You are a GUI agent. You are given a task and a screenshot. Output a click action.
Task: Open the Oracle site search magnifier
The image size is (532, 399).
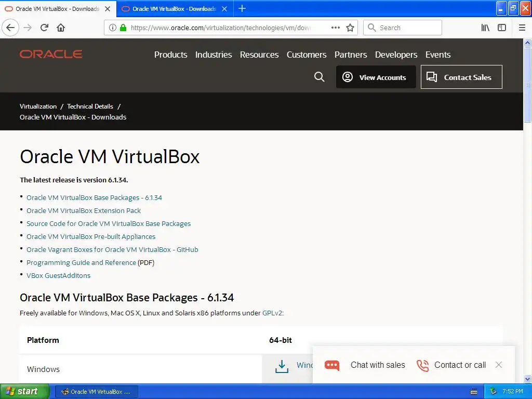click(x=319, y=77)
